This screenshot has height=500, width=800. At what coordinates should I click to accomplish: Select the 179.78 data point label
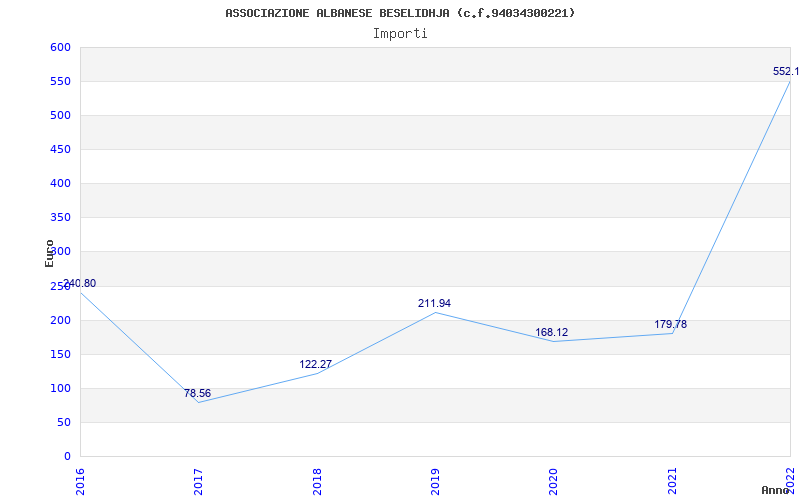tap(670, 324)
